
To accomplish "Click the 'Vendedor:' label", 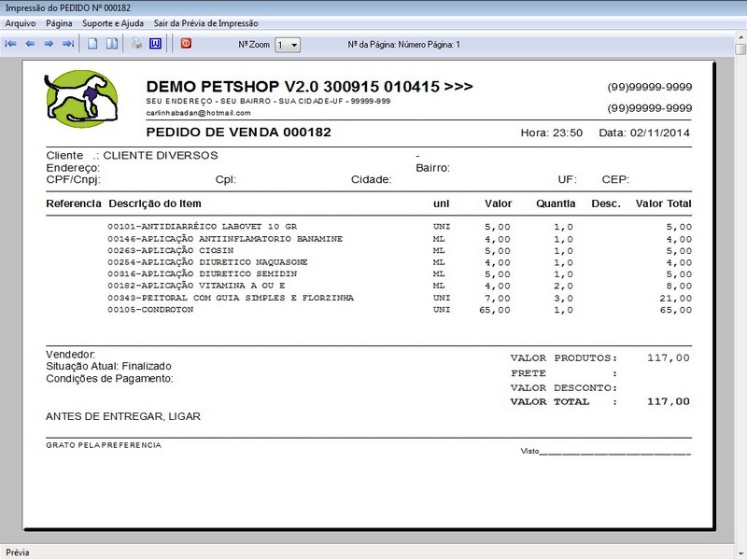I will coord(71,355).
